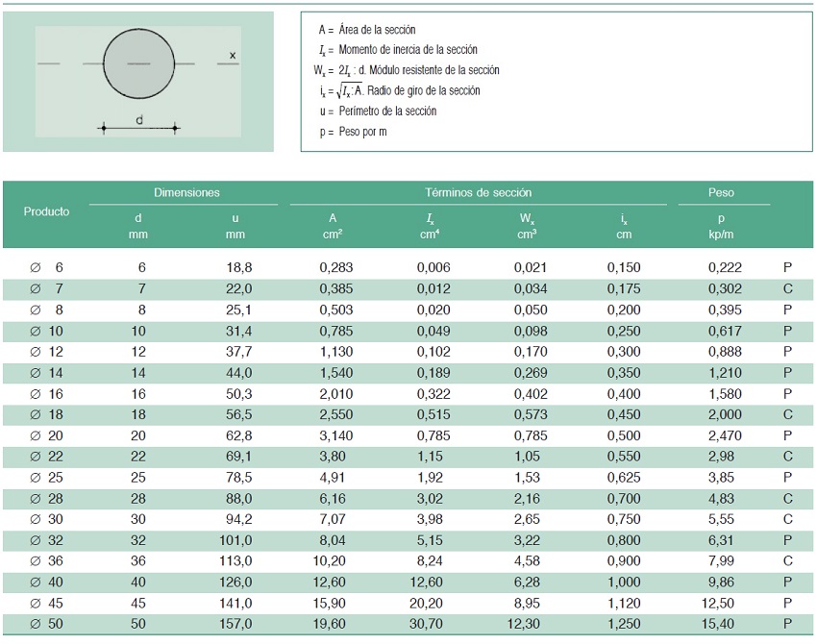Click the diameter symbol in the Ø 12 row
The width and height of the screenshot is (817, 644).
(x=35, y=352)
